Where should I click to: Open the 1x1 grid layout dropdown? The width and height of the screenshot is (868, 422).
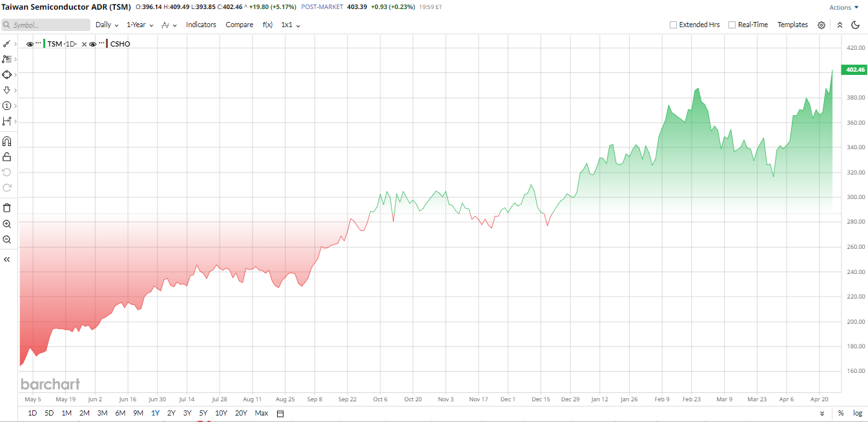coord(291,25)
